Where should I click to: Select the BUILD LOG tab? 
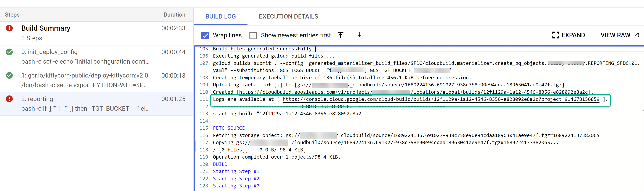click(x=220, y=16)
